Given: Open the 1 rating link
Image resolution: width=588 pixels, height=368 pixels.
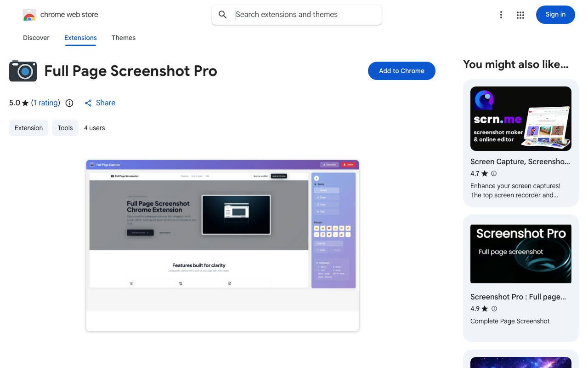Looking at the screenshot, I should pyautogui.click(x=46, y=103).
